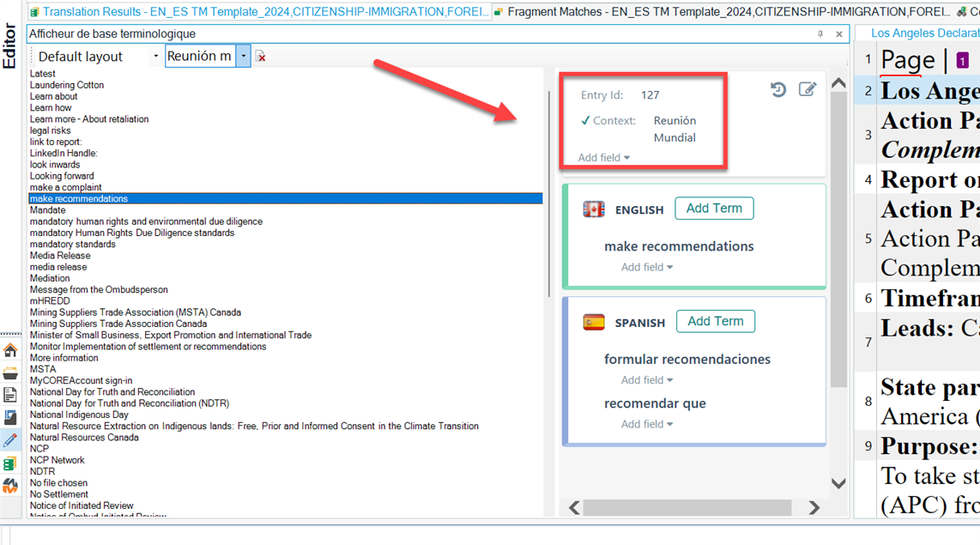Image resolution: width=980 pixels, height=545 pixels.
Task: Open the Home view icon in sidebar
Action: point(10,351)
